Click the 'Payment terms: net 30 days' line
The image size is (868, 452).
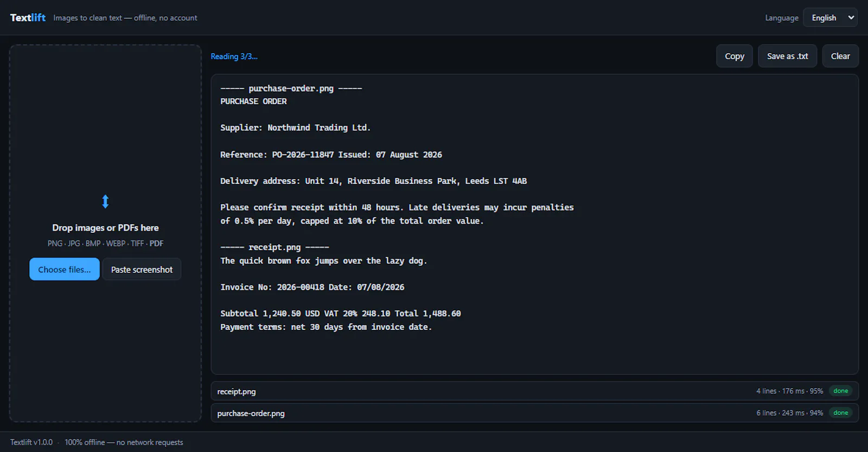point(326,327)
